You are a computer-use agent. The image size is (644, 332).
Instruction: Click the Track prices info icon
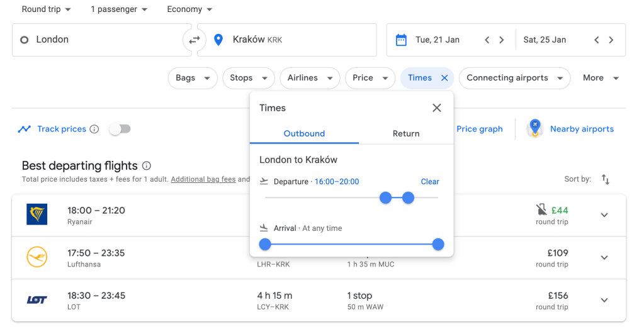click(x=94, y=129)
